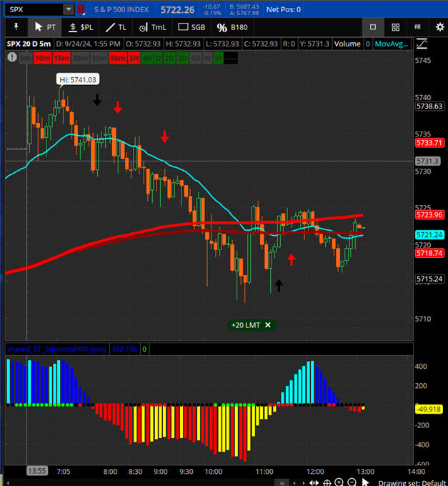Expand the MovAvg study label
The image size is (448, 486).
pyautogui.click(x=392, y=44)
